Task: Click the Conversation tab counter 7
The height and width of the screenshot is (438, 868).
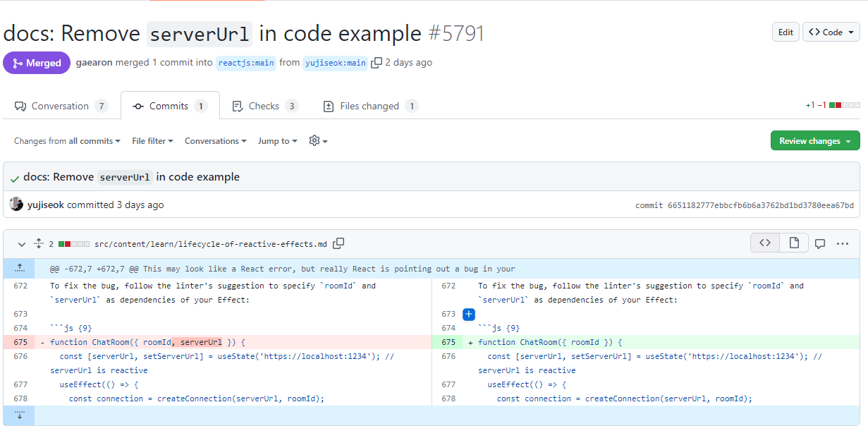Action: (102, 106)
